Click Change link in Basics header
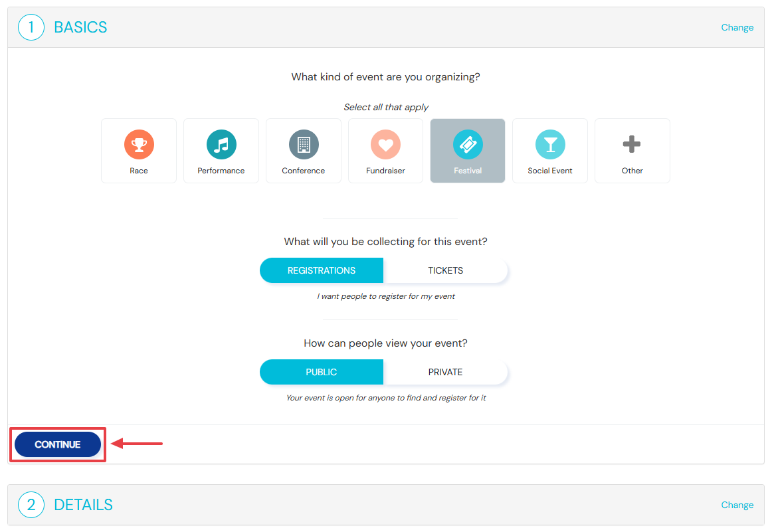The width and height of the screenshot is (770, 532). (737, 27)
